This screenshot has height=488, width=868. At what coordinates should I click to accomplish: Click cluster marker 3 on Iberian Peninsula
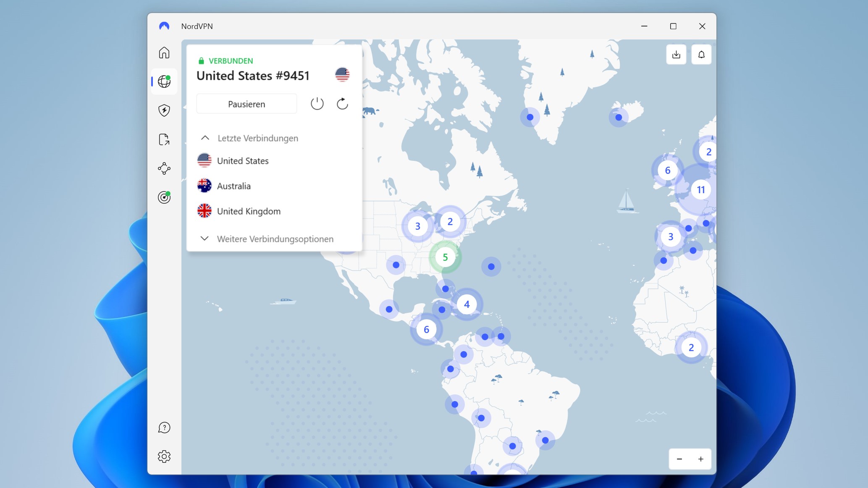(671, 237)
